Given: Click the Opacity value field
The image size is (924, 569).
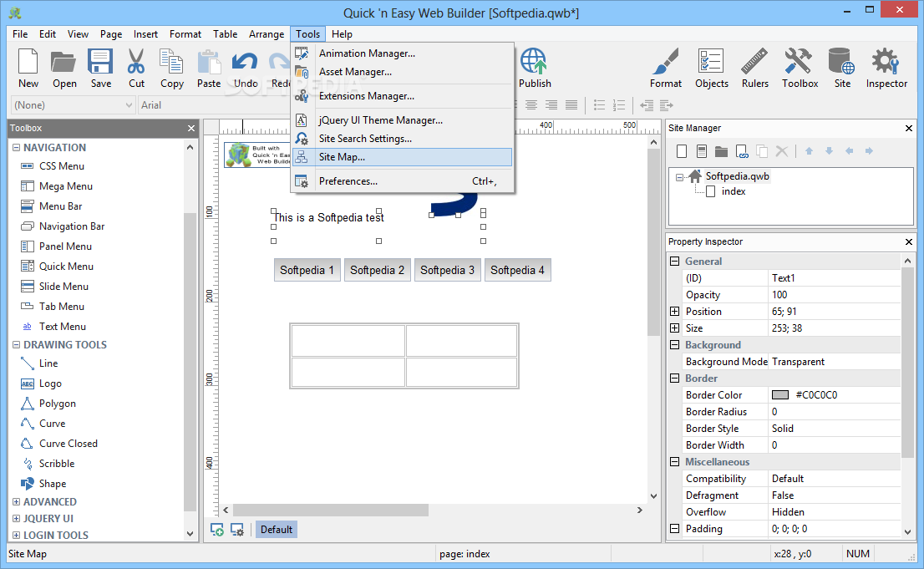Looking at the screenshot, I should click(835, 295).
